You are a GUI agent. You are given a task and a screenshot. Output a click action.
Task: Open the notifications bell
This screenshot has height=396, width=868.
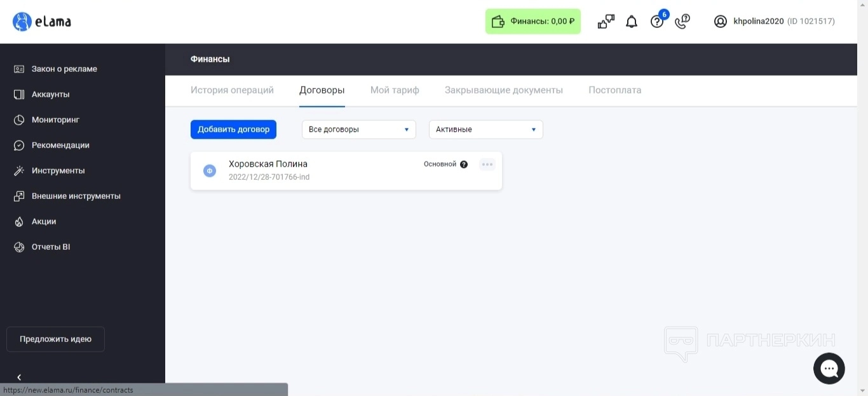click(x=632, y=22)
